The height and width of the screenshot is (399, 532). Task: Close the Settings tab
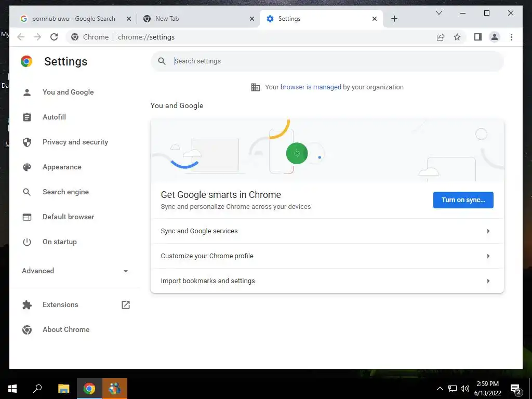click(374, 19)
